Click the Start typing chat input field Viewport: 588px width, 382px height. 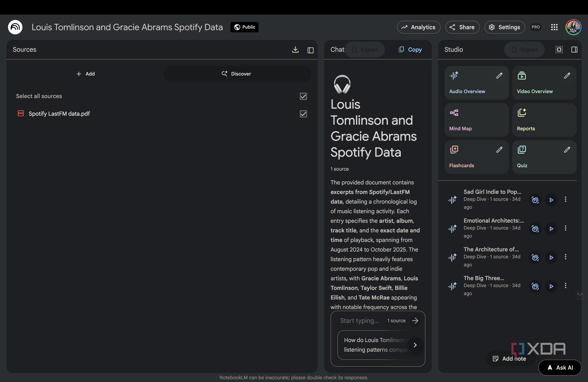tap(360, 321)
